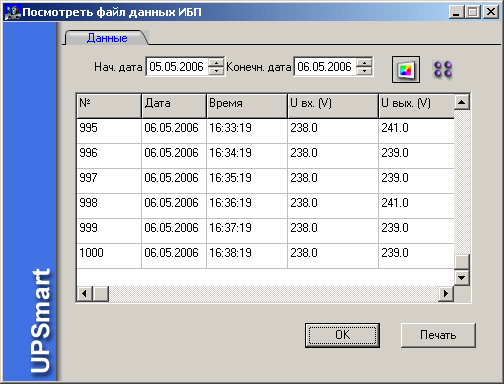Click the U вх. (V) column header
The height and width of the screenshot is (384, 504).
coord(333,106)
